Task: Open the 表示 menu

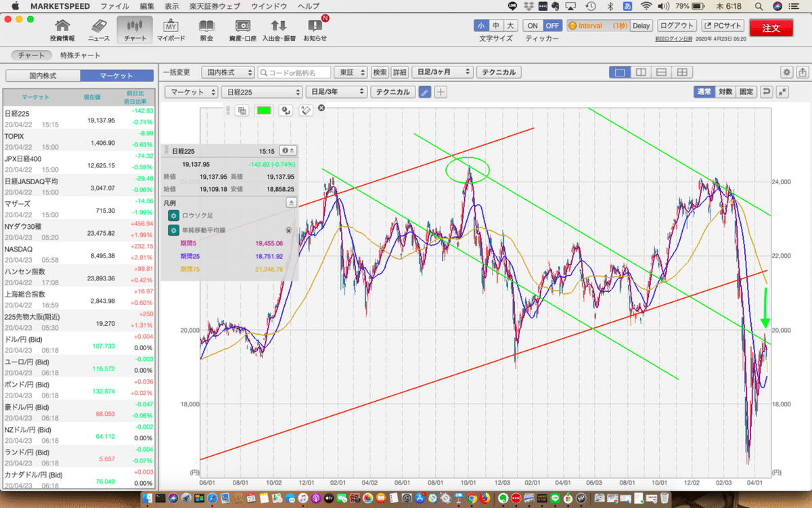Action: [172, 5]
